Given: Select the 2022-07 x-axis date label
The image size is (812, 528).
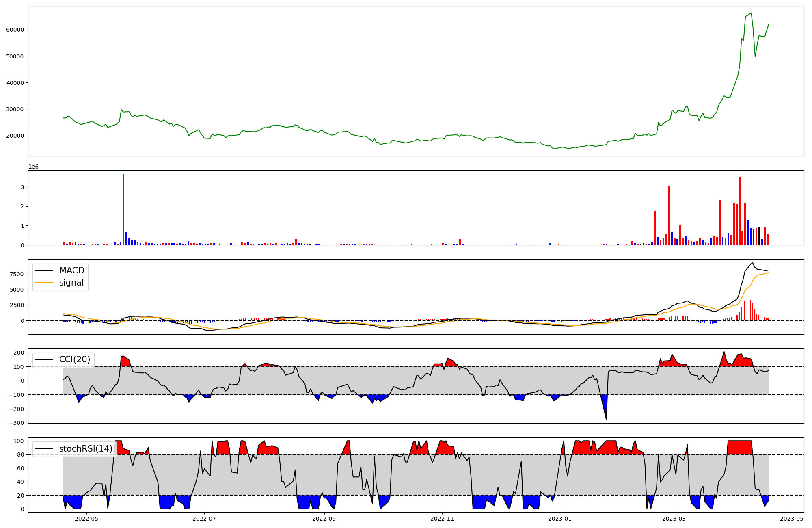Looking at the screenshot, I should [x=204, y=519].
